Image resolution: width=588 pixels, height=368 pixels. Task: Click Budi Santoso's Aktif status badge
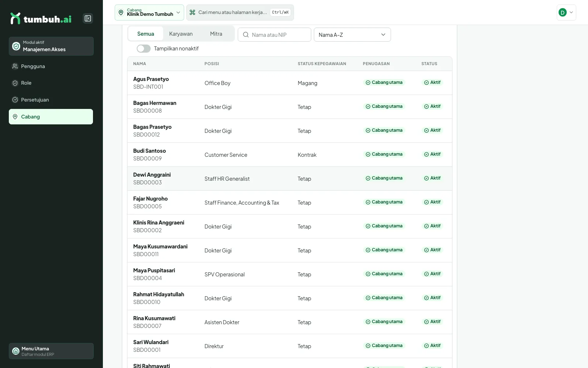click(x=432, y=154)
